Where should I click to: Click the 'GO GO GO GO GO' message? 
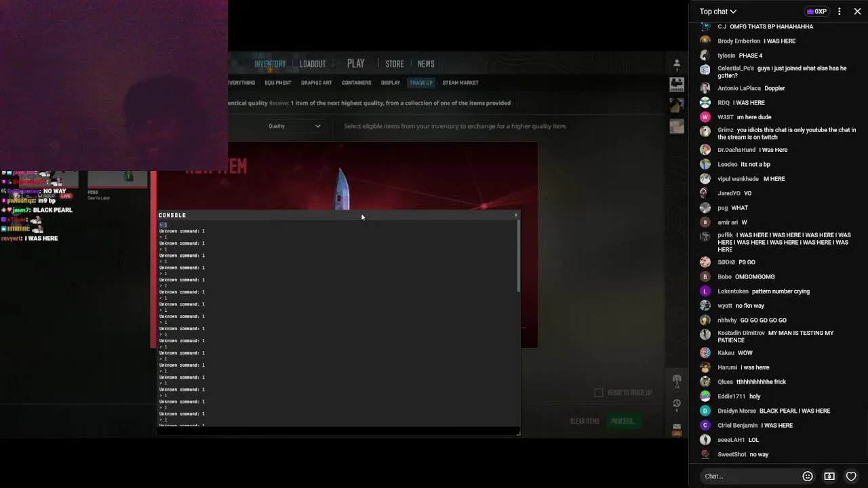click(x=764, y=321)
